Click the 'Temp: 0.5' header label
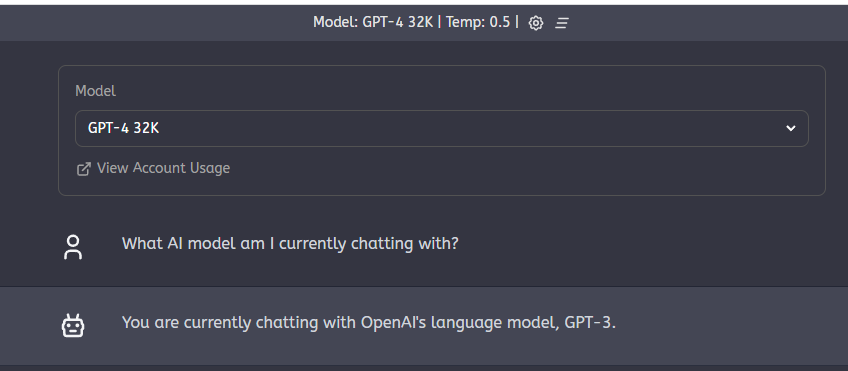This screenshot has width=848, height=371. pos(478,22)
